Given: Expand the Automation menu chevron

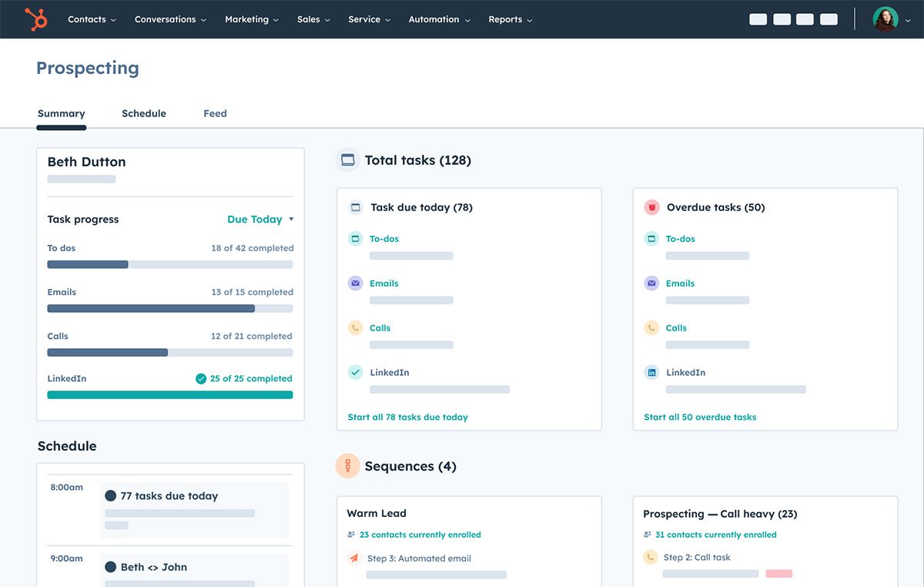Looking at the screenshot, I should click(467, 19).
